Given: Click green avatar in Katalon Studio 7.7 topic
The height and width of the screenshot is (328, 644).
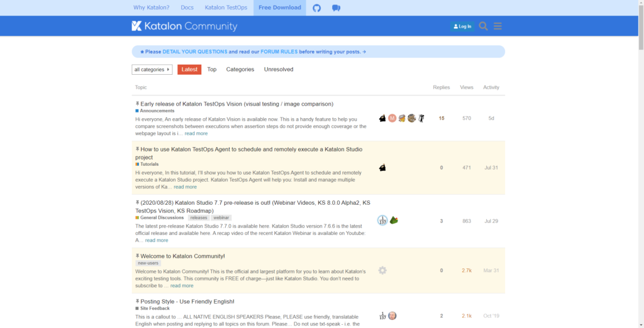Looking at the screenshot, I should (x=394, y=221).
